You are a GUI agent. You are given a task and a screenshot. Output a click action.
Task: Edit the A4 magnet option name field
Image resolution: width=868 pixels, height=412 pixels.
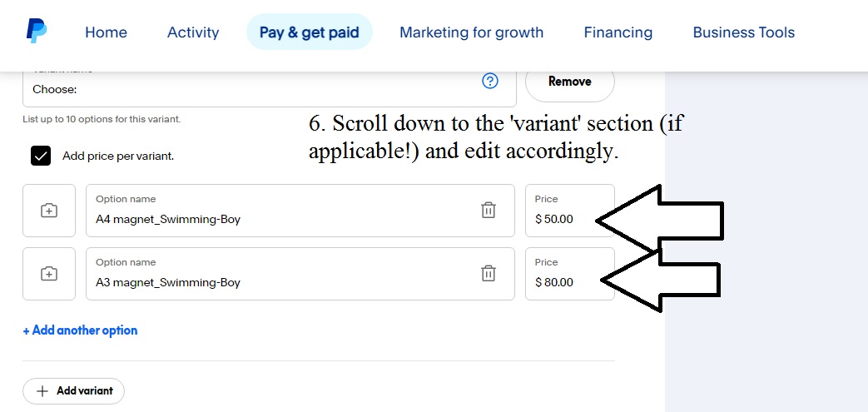tap(300, 211)
